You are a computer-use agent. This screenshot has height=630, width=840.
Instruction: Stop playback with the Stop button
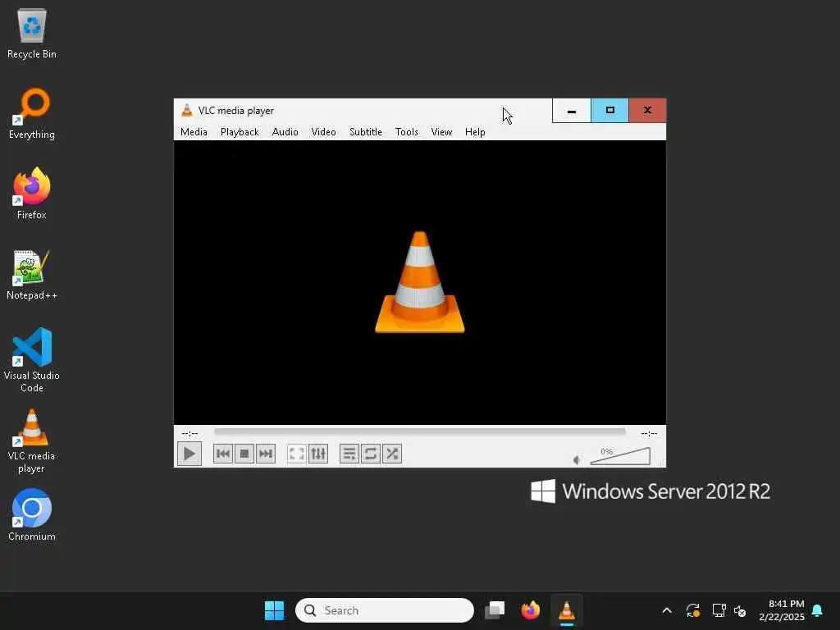pos(244,454)
